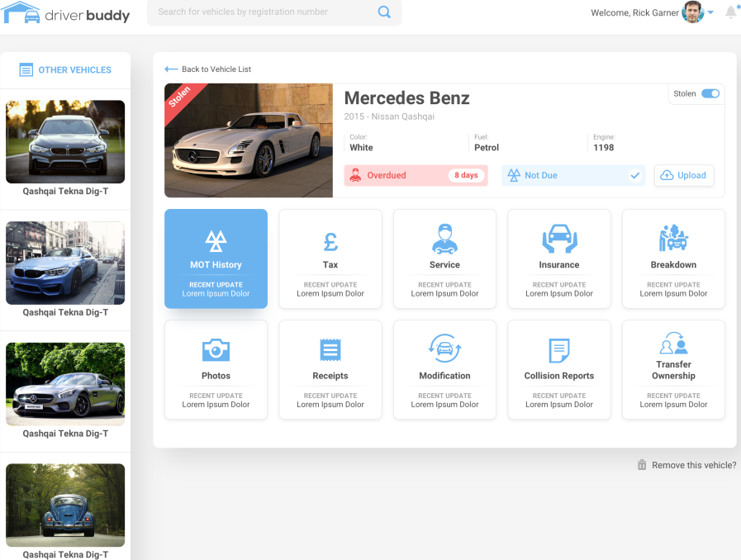Open the MOT History card title

pos(216,264)
